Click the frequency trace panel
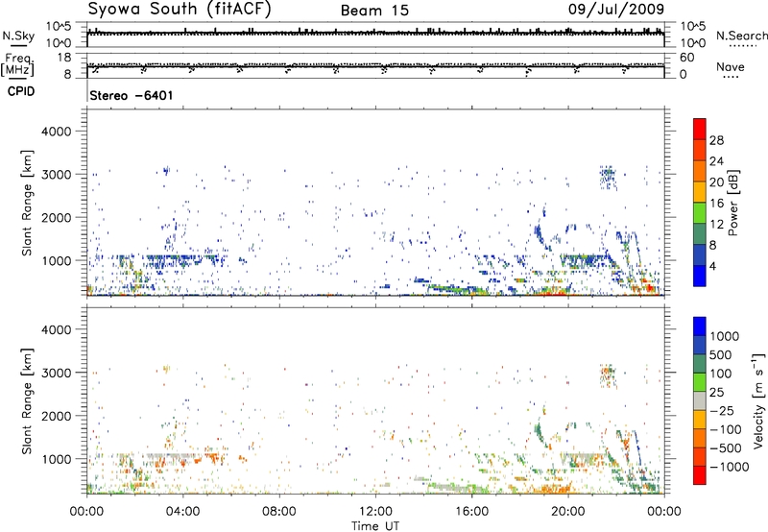Viewport: 768px width, 532px height. 375,65
